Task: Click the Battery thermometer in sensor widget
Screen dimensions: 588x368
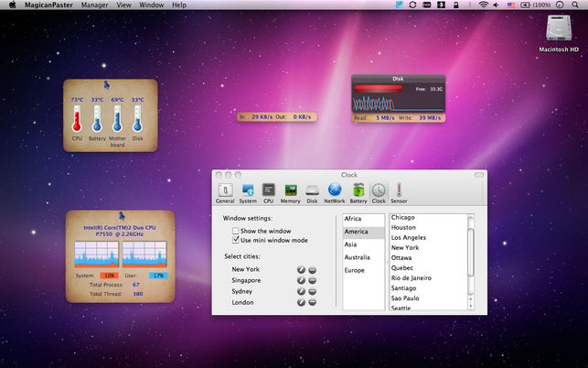Action: (x=97, y=118)
